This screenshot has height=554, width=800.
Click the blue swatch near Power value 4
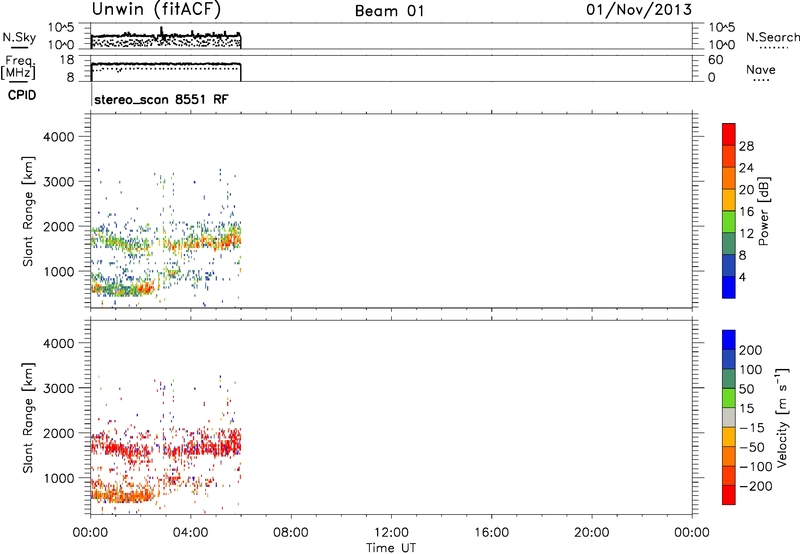click(x=729, y=287)
